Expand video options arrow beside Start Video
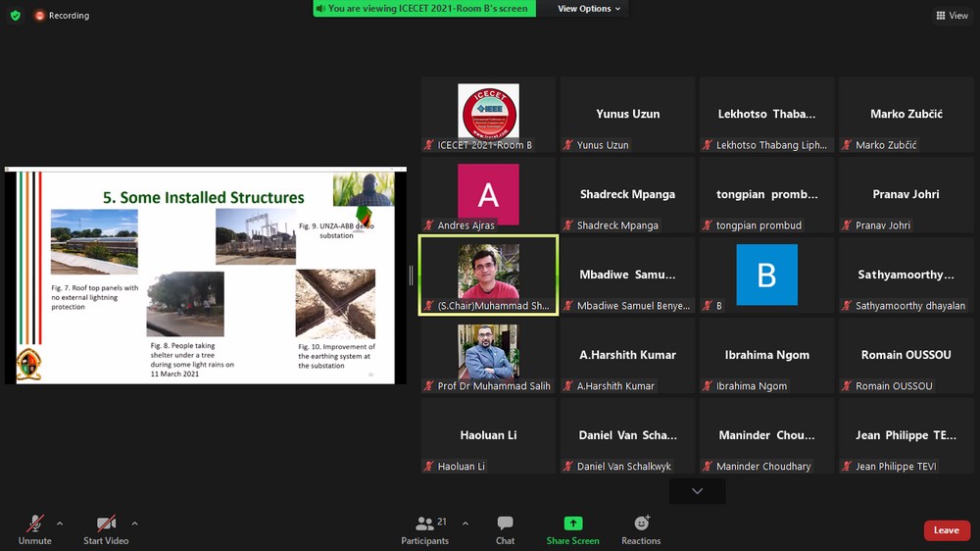This screenshot has height=551, width=980. coord(134,524)
